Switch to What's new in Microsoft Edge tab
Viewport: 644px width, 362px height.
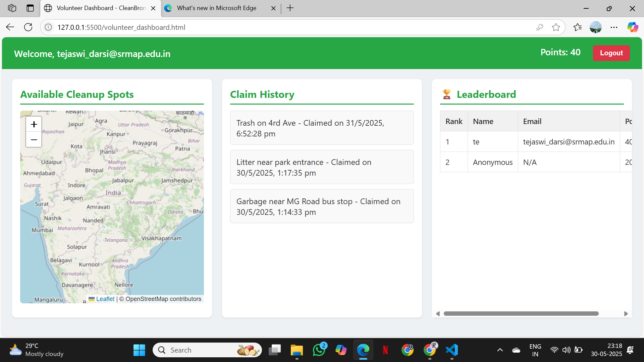[x=216, y=8]
